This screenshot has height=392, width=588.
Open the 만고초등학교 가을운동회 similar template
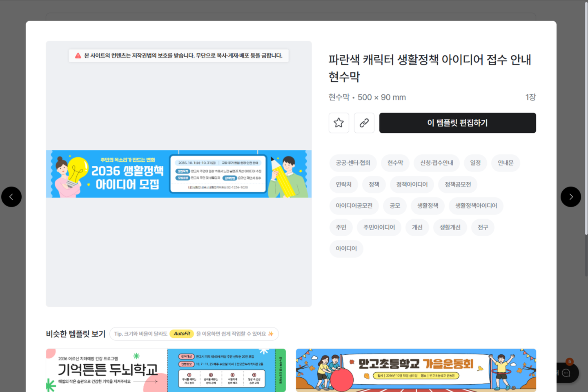[x=416, y=370]
